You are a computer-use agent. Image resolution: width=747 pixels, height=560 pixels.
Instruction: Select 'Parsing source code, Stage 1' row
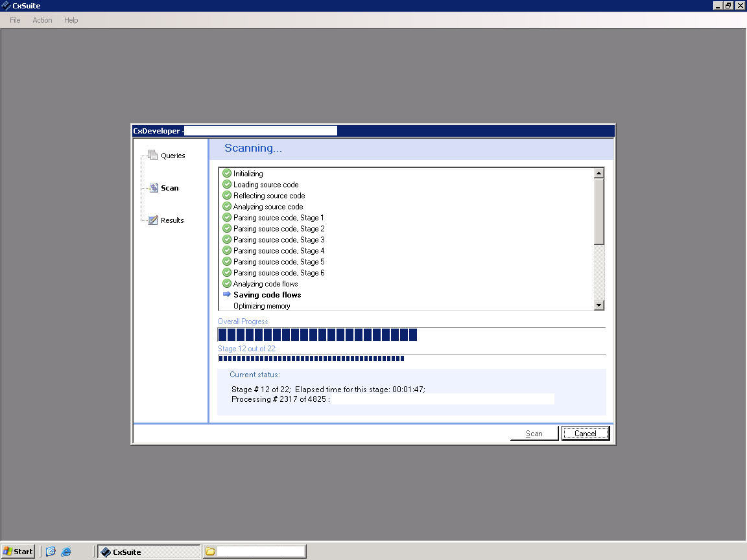(407, 217)
